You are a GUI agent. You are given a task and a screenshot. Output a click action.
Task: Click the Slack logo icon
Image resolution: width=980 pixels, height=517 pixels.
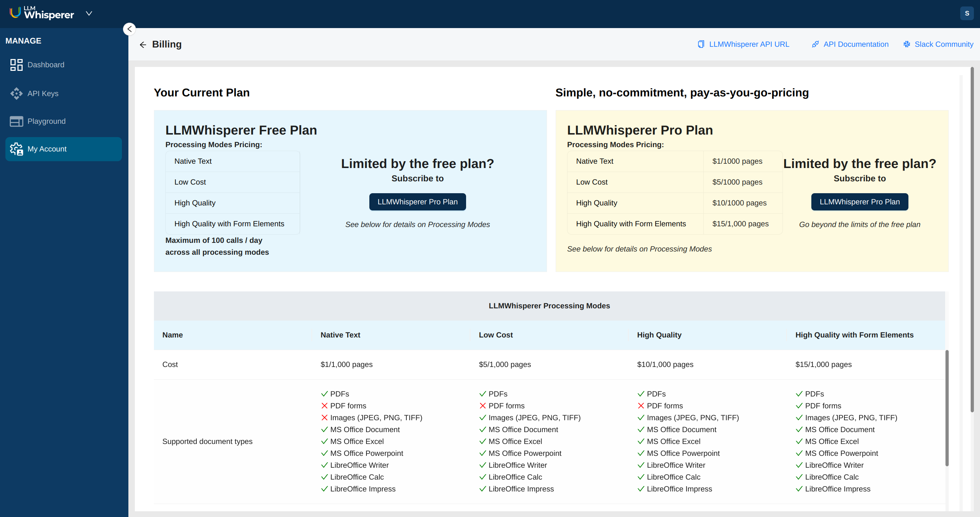coord(907,44)
